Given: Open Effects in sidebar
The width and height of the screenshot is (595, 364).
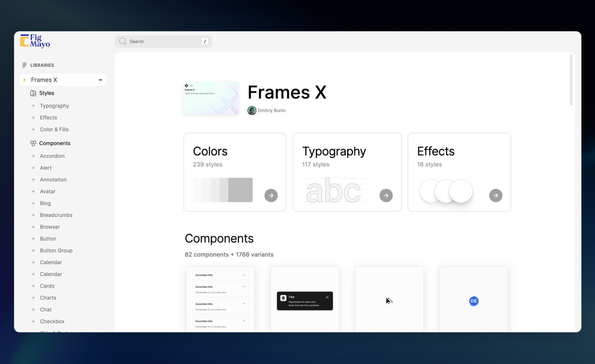Looking at the screenshot, I should pyautogui.click(x=49, y=118).
